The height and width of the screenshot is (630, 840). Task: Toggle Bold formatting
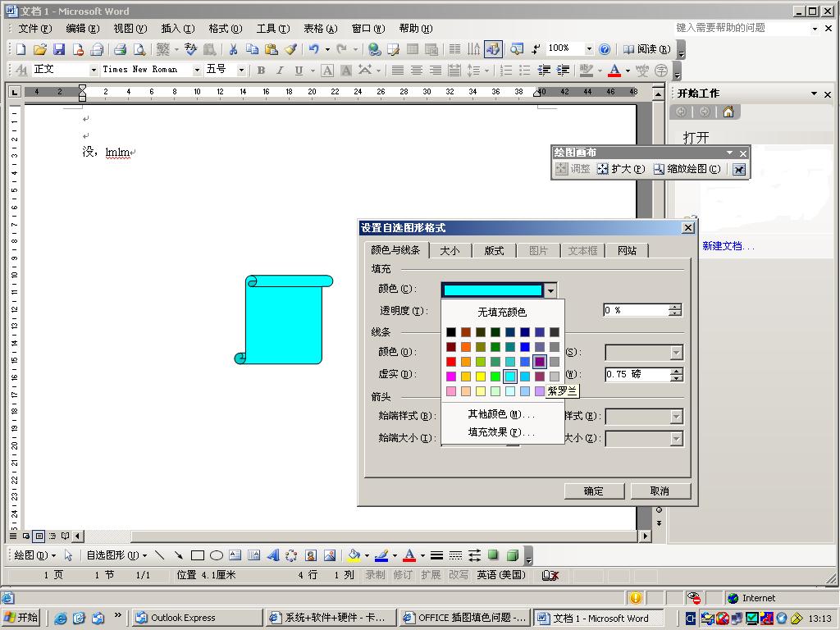[261, 70]
